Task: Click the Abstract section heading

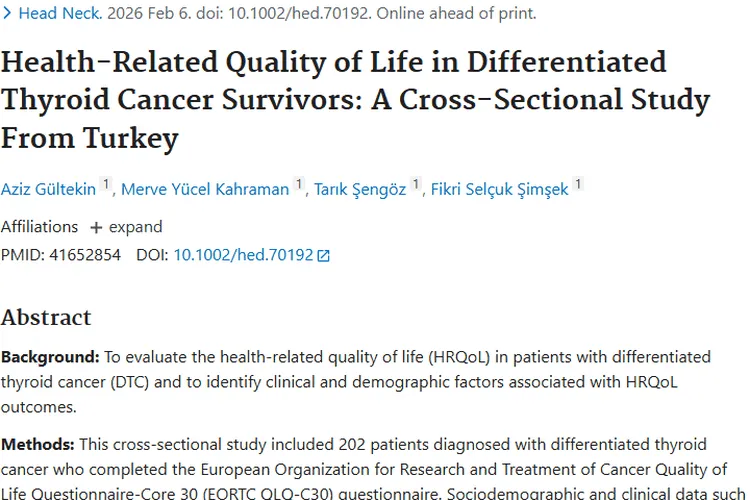Action: [x=46, y=318]
